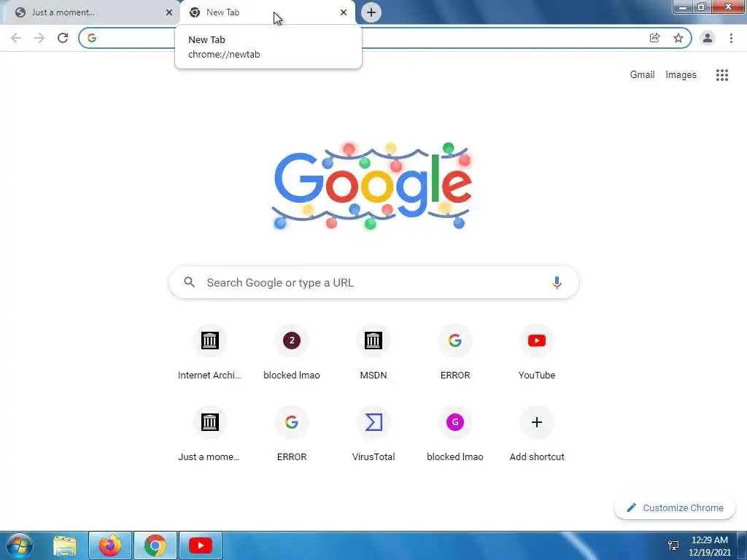
Task: Open the bottom-row ERROR shortcut
Action: coord(292,435)
